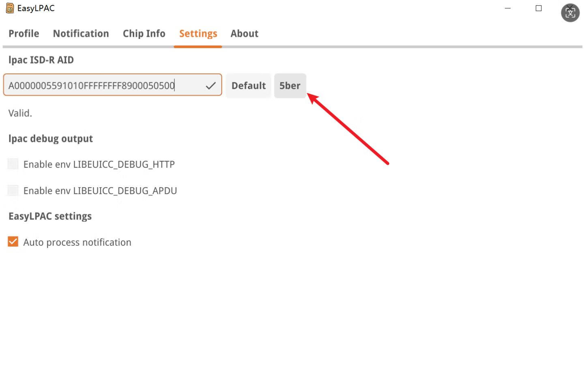
Task: Click the 'Valid.' status message
Action: pos(20,113)
